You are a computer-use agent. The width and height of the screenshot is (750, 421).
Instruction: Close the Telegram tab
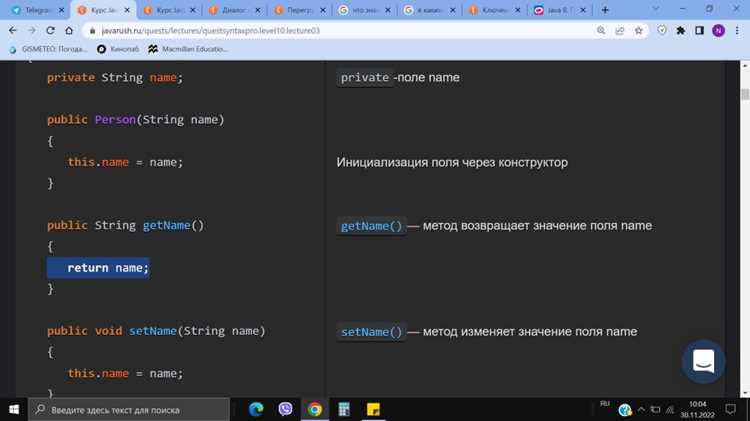coord(61,10)
